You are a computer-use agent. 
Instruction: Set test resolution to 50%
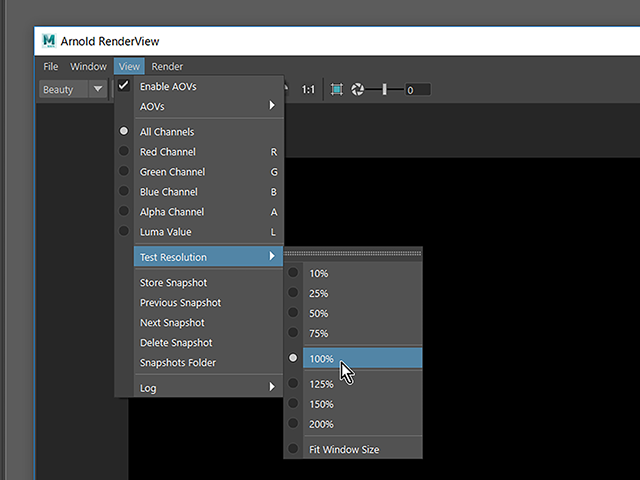pyautogui.click(x=353, y=313)
